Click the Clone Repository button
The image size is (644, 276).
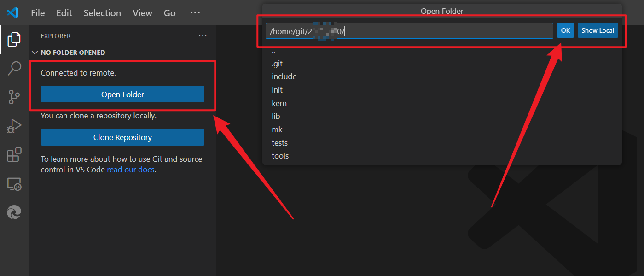(122, 137)
